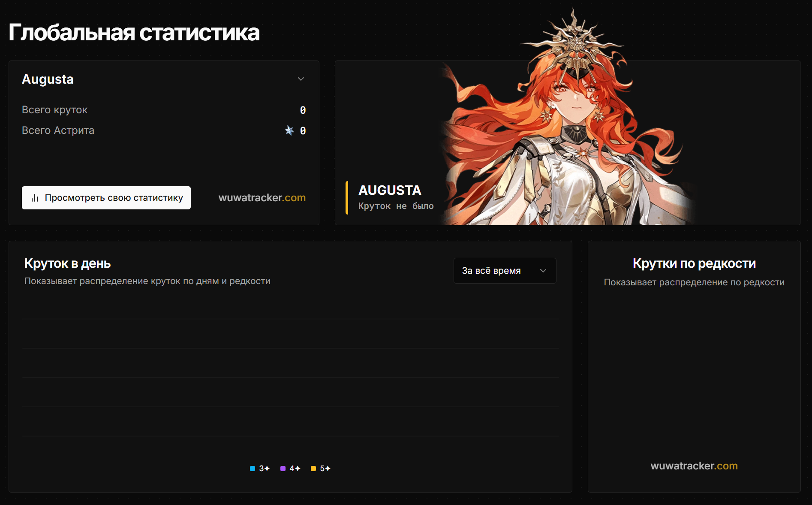Click the 'Круток не было' text

pyautogui.click(x=396, y=206)
